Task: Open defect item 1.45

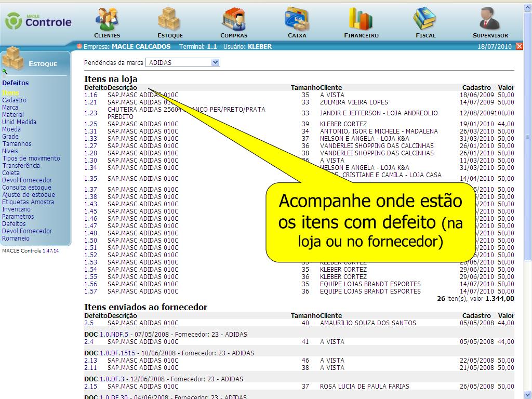Action: click(x=90, y=211)
